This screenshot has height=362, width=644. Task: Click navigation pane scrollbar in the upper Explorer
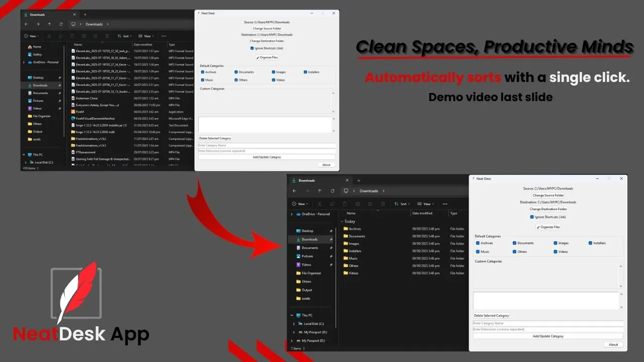click(64, 90)
